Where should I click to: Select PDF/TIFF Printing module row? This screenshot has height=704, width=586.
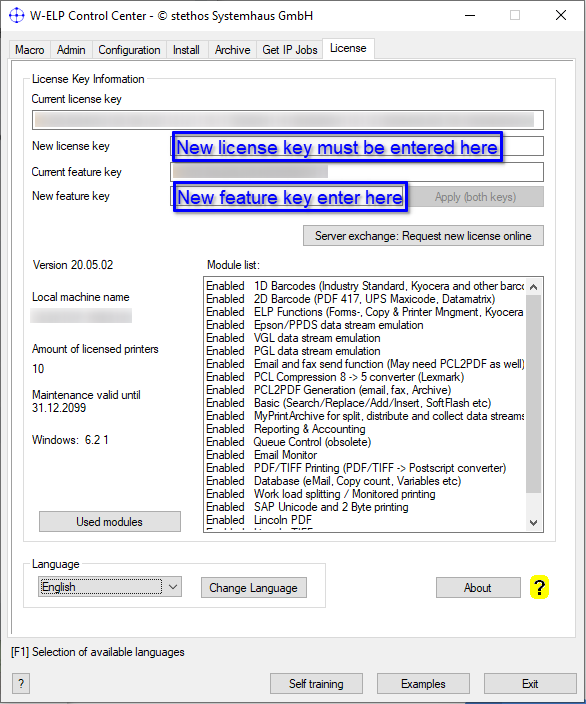click(365, 468)
